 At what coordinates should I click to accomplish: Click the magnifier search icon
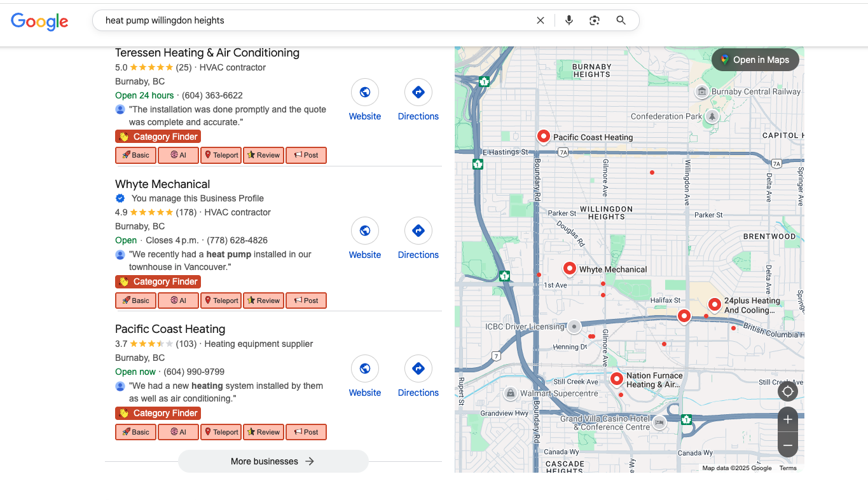621,20
